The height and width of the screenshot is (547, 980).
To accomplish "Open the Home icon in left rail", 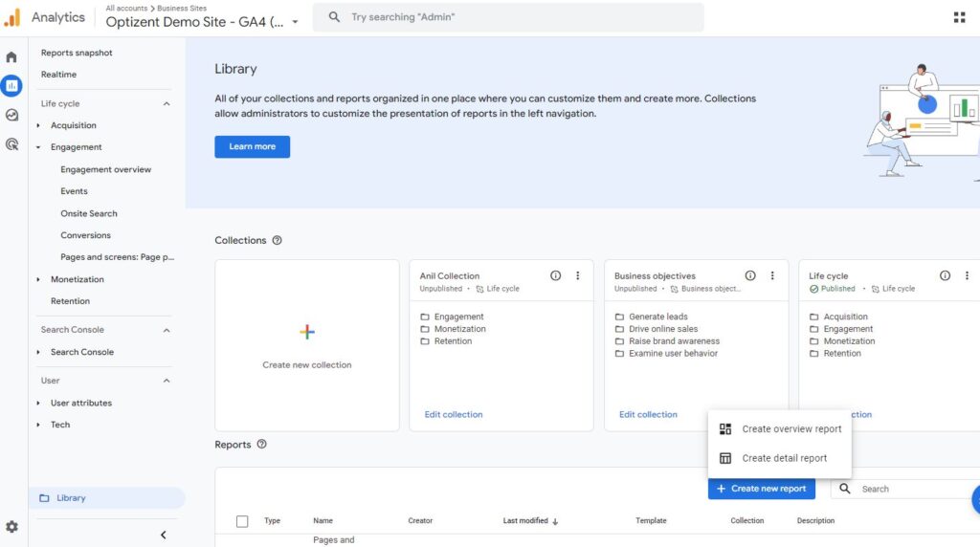I will (x=11, y=57).
